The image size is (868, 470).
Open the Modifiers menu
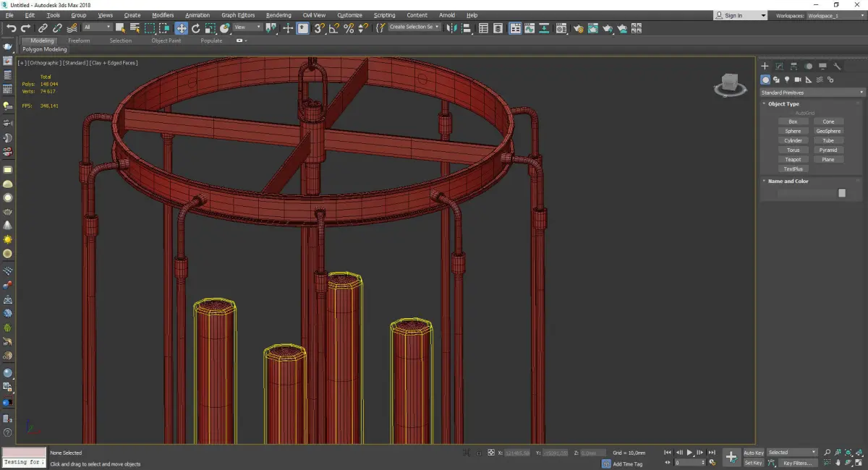click(163, 15)
